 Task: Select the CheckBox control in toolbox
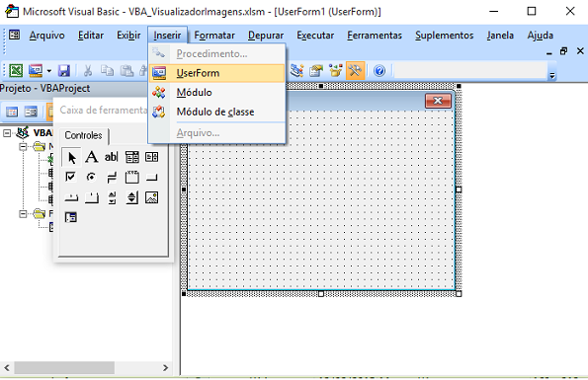click(x=70, y=177)
